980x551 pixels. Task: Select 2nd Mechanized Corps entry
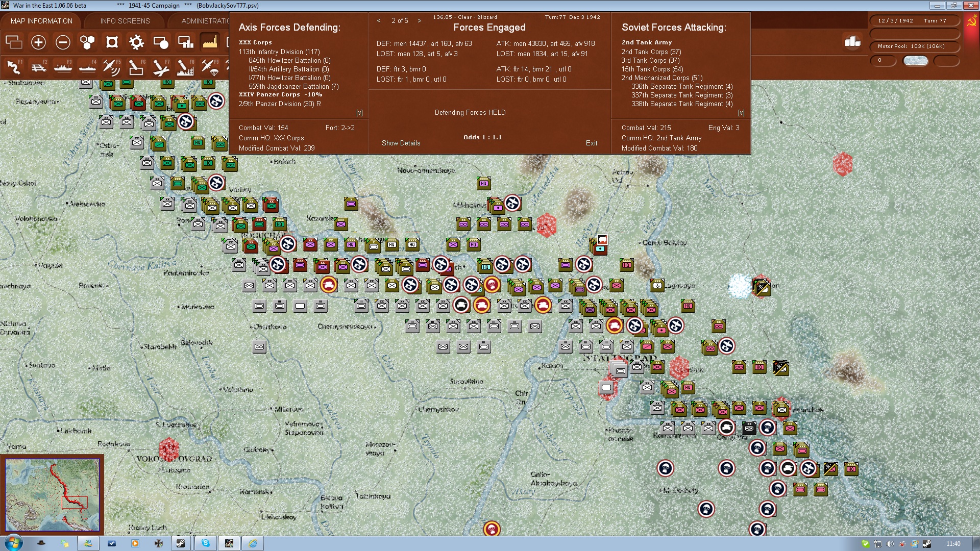pos(662,78)
